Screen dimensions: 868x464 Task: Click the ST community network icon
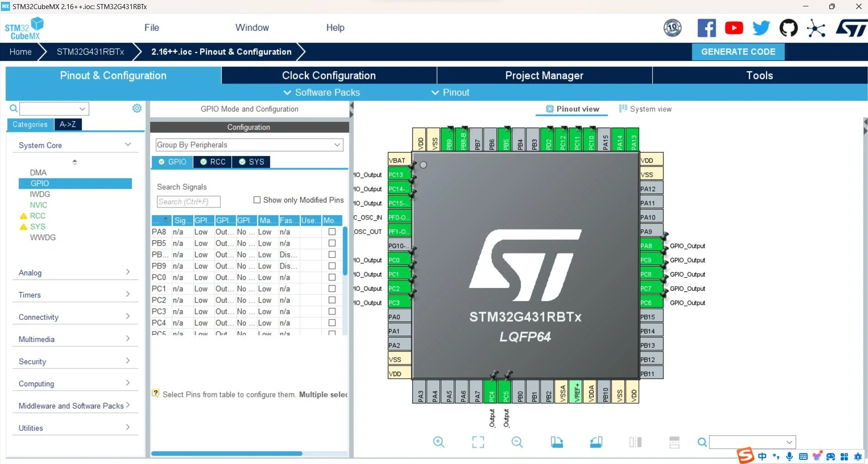(x=816, y=29)
